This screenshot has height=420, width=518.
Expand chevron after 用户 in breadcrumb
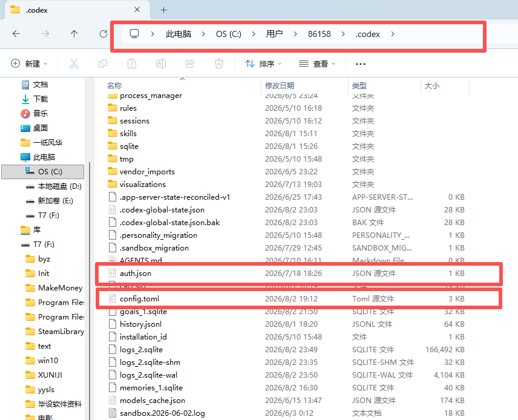[295, 34]
